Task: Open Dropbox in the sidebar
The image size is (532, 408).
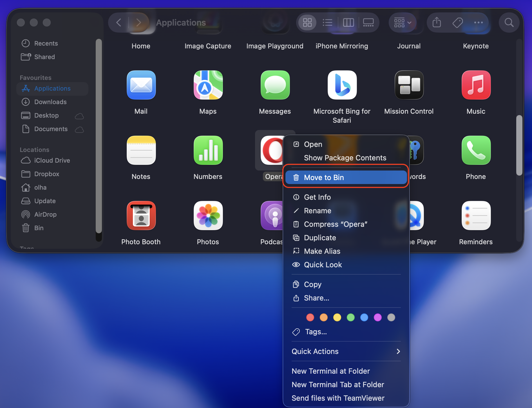Action: click(x=52, y=174)
